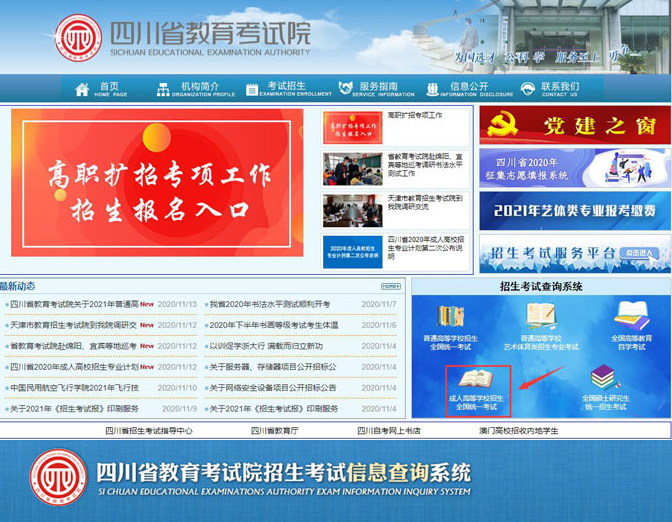The image size is (672, 522).
Task: Click the headset icon beside 联系我们
Action: [x=528, y=89]
